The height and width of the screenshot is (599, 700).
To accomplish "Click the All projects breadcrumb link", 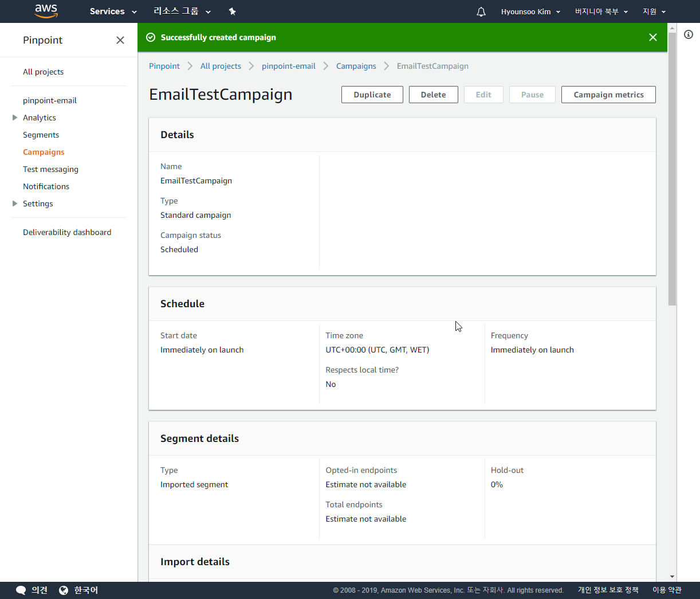I will 221,66.
